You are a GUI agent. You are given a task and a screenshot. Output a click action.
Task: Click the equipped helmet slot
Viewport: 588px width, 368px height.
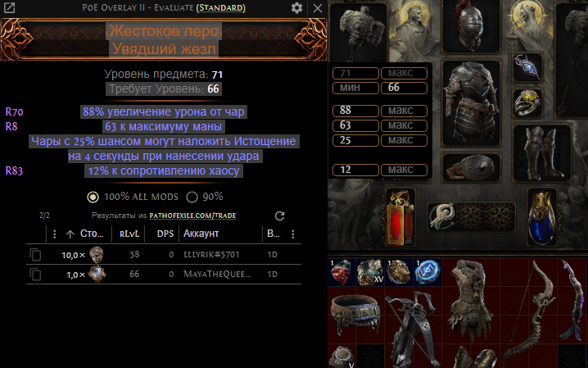(471, 27)
